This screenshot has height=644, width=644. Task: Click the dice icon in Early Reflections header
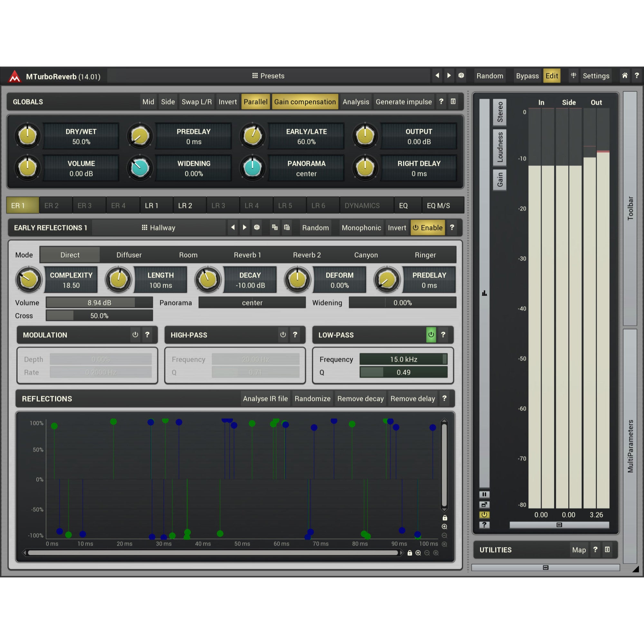(257, 227)
